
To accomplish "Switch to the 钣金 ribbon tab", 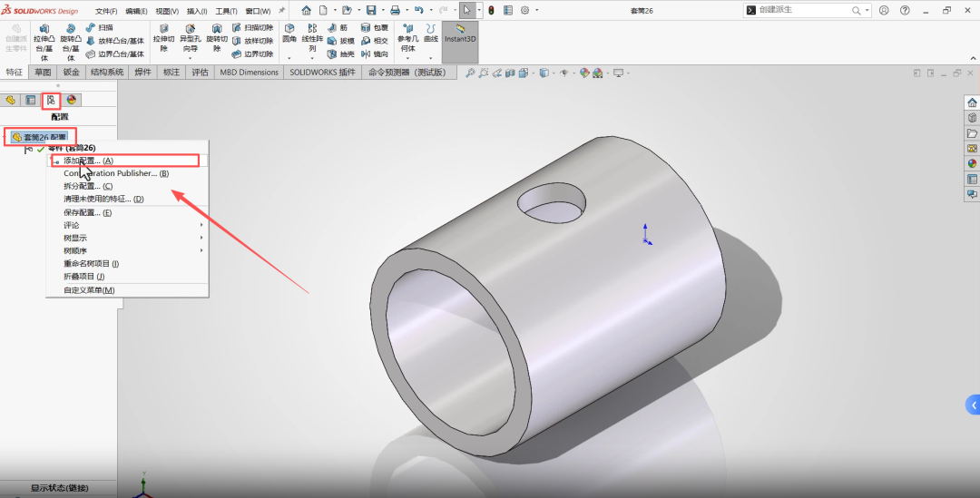I will (71, 73).
